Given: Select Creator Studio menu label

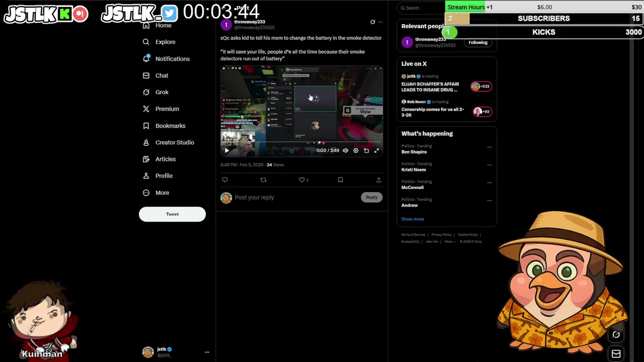Looking at the screenshot, I should tap(175, 142).
